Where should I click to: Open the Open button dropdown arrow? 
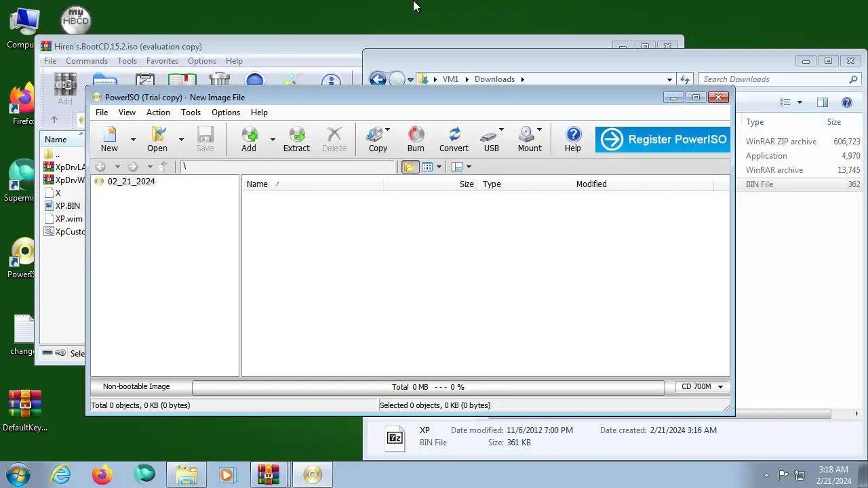[181, 139]
